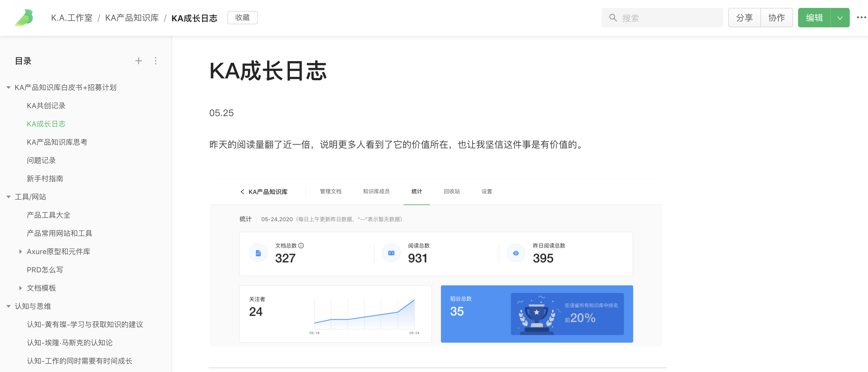
Task: Open KA产品知识库 breadcrumb link
Action: pyautogui.click(x=132, y=18)
